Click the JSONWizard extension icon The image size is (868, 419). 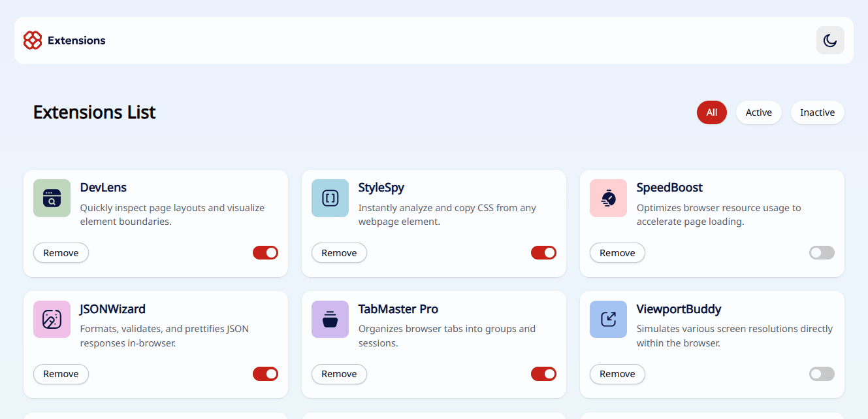coord(52,319)
